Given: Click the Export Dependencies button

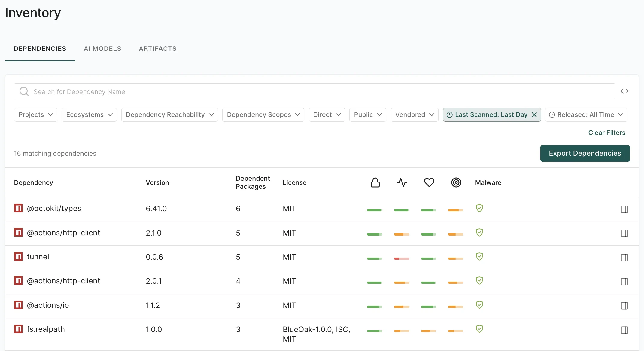Looking at the screenshot, I should click(585, 153).
